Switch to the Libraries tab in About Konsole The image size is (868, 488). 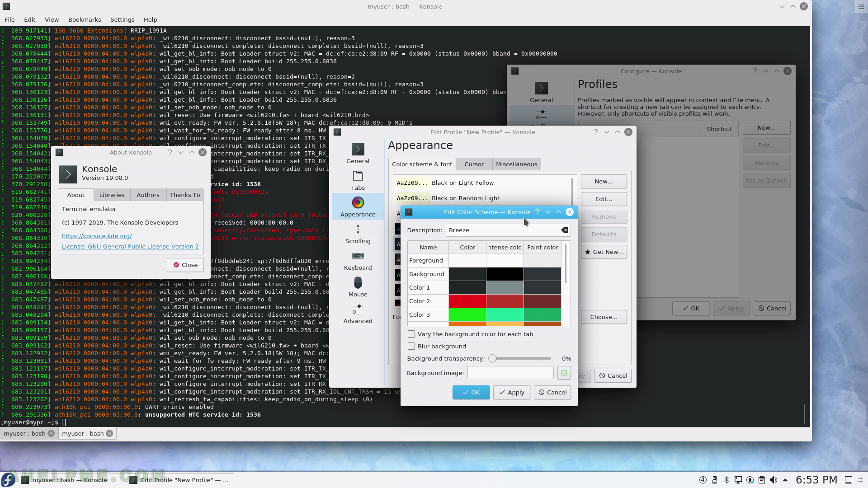click(112, 195)
